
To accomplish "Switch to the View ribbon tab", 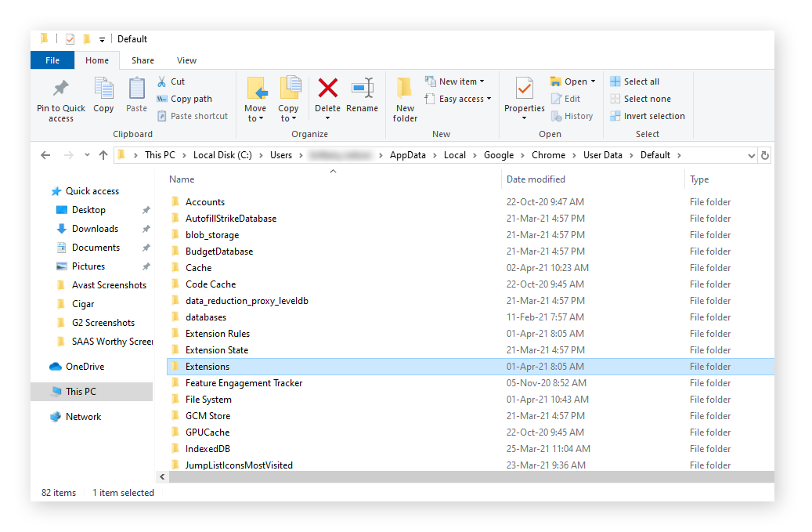I will coord(186,60).
